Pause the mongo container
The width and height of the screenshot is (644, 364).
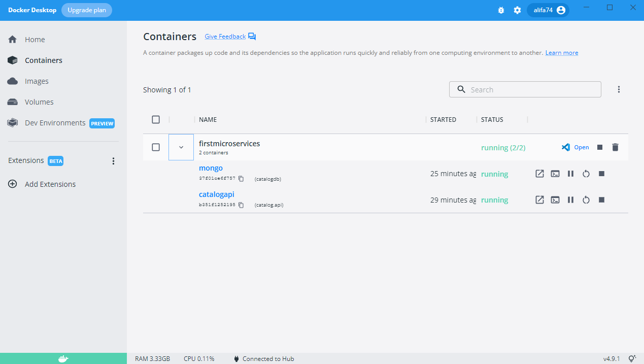pyautogui.click(x=570, y=173)
